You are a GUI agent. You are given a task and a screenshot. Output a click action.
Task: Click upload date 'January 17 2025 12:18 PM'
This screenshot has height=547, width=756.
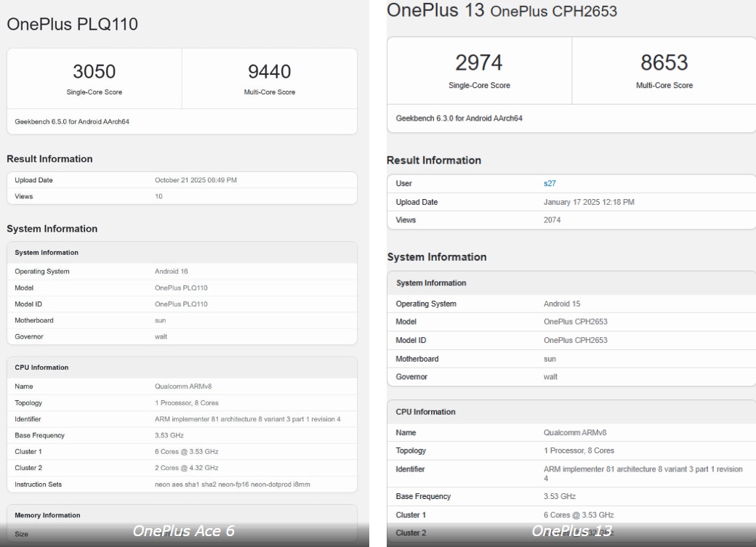(x=589, y=202)
